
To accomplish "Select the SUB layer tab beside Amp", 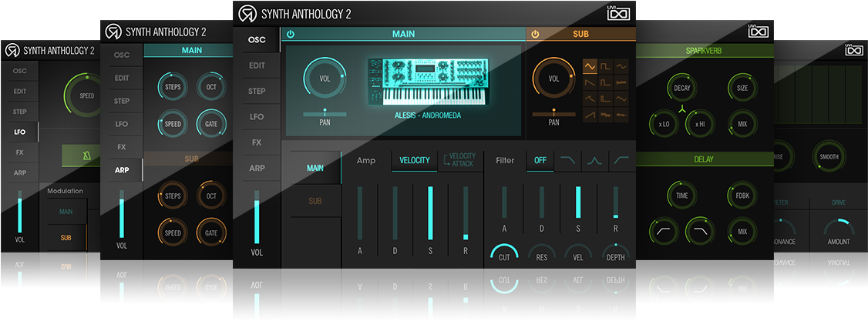I will click(x=315, y=201).
